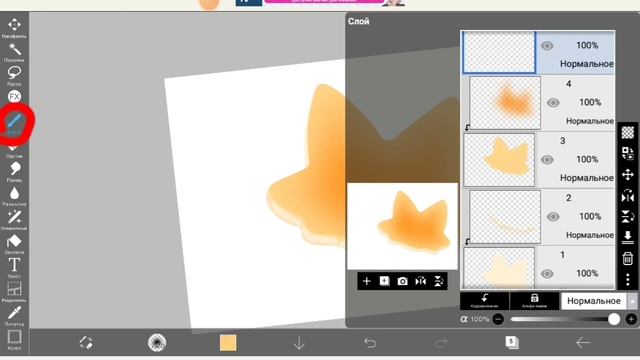
Task: Tap the down arrow in bottom bar
Action: (299, 343)
